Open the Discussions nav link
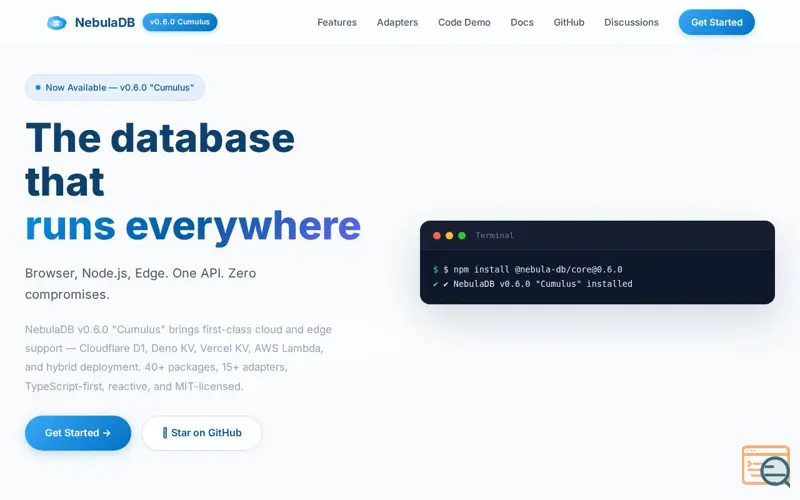800x500 pixels. pos(631,22)
